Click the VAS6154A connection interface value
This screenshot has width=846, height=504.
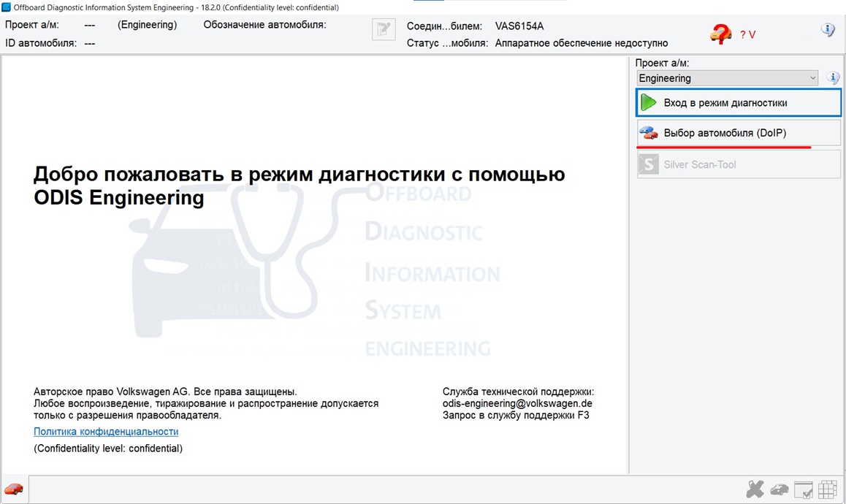[519, 26]
